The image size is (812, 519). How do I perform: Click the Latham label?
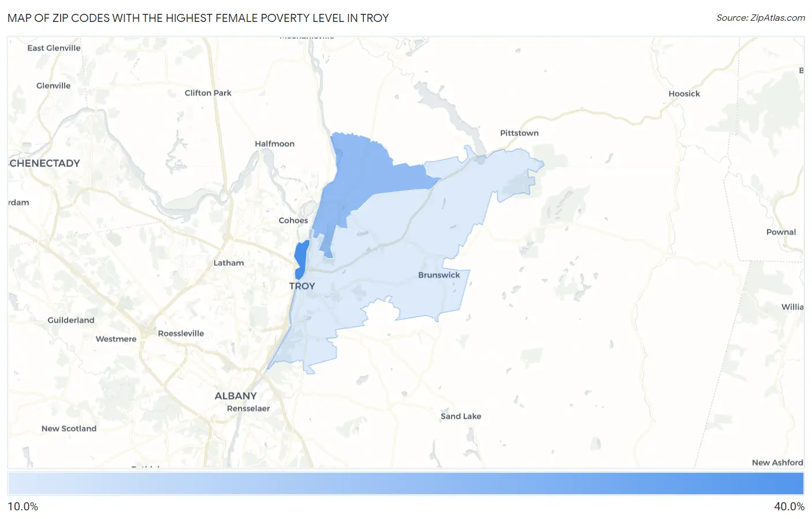pos(229,263)
